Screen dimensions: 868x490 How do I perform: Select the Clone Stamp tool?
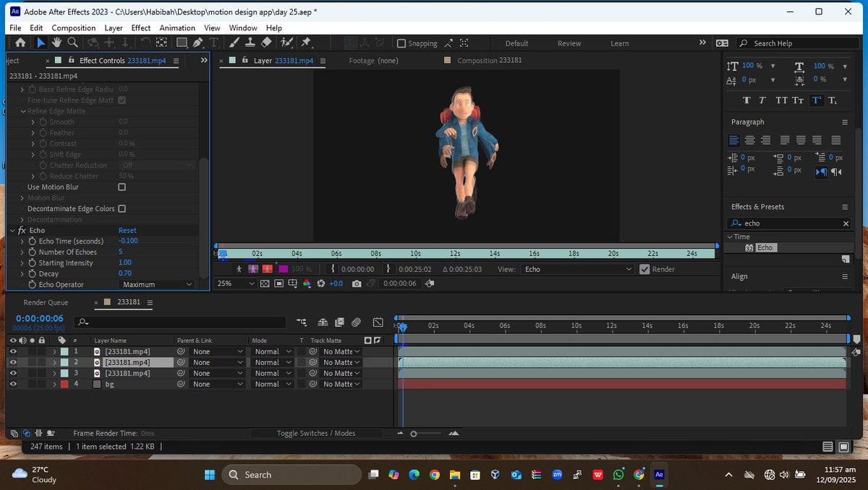click(x=250, y=43)
